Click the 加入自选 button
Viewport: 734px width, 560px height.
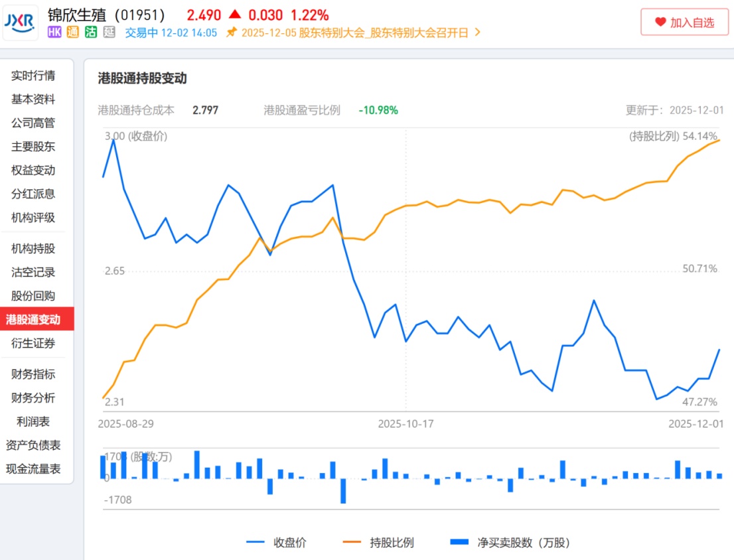pos(684,22)
